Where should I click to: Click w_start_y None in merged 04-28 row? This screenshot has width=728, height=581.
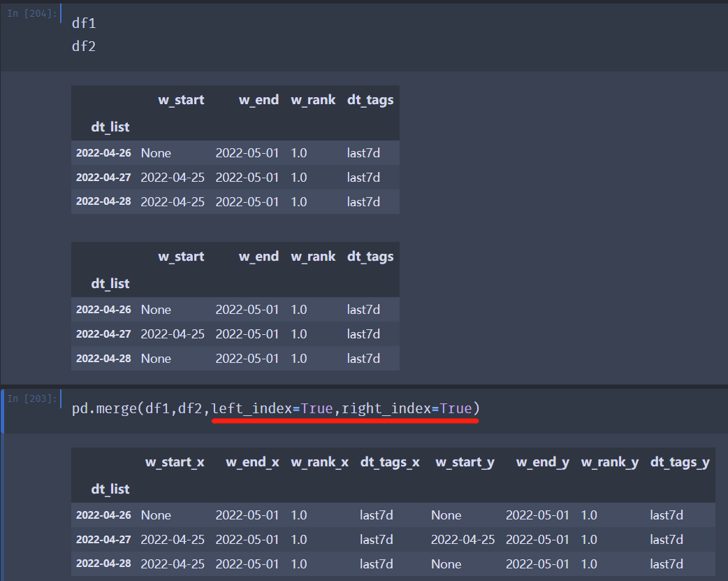click(x=446, y=564)
